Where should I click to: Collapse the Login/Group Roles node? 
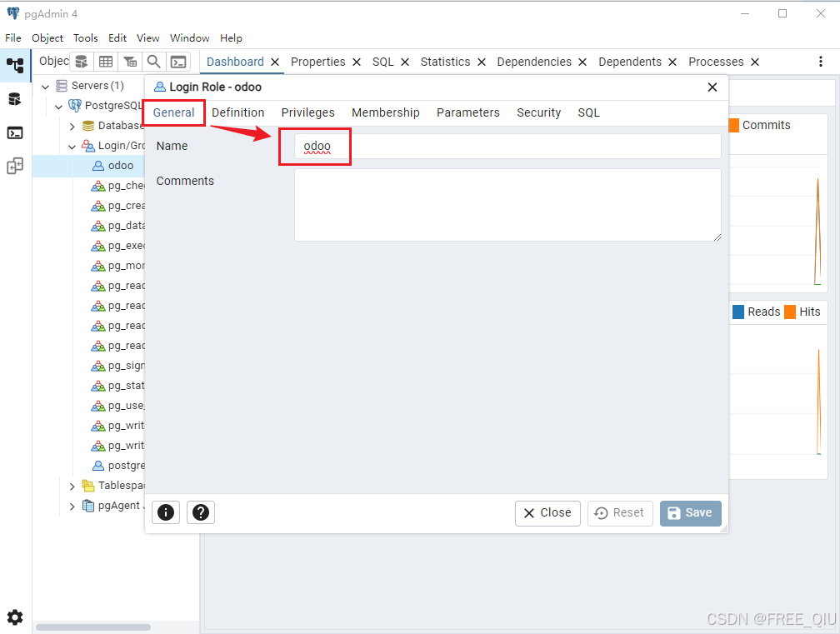tap(72, 146)
